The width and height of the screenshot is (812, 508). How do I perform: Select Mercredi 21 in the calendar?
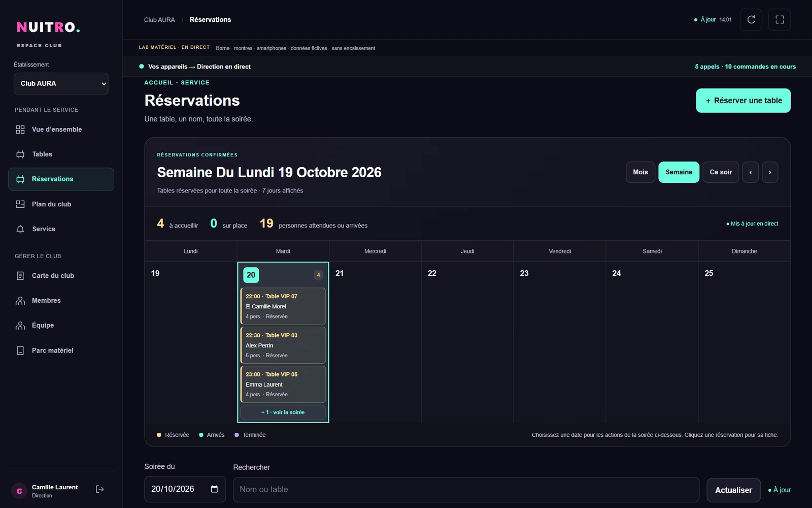click(x=376, y=341)
